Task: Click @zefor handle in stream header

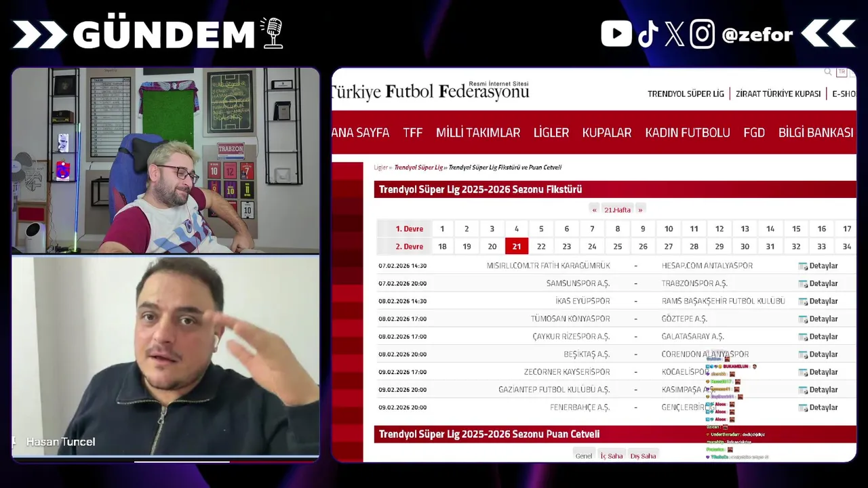Action: click(x=757, y=35)
